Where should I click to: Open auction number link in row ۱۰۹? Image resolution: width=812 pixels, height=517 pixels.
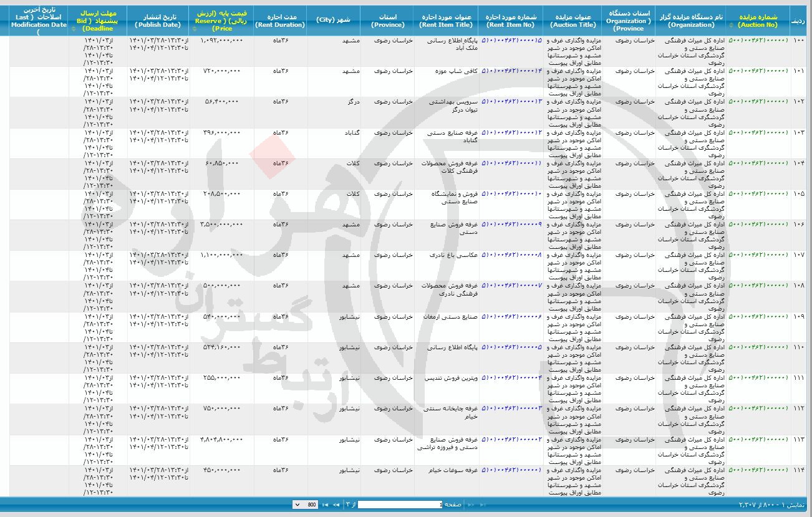pos(757,316)
